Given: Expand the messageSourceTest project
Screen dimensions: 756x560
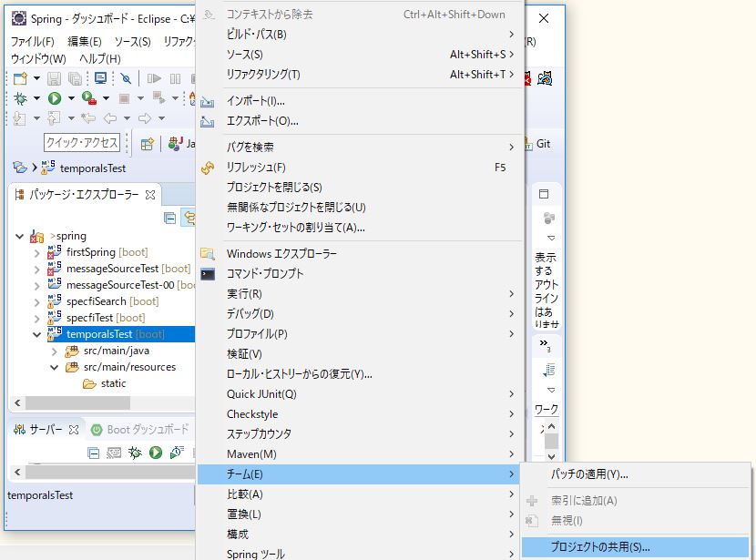Looking at the screenshot, I should tap(37, 269).
